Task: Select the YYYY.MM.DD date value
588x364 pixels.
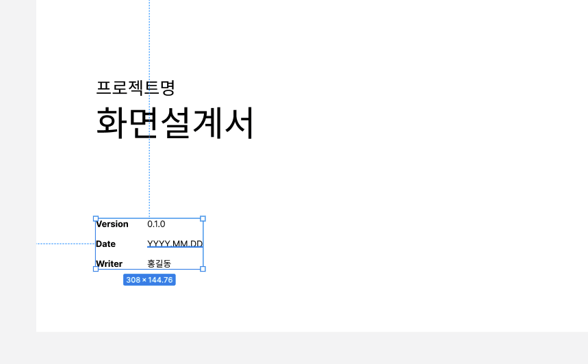Action: tap(175, 244)
